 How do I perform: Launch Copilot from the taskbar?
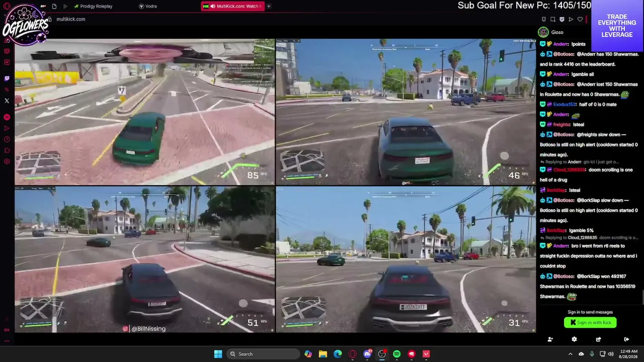click(x=308, y=354)
